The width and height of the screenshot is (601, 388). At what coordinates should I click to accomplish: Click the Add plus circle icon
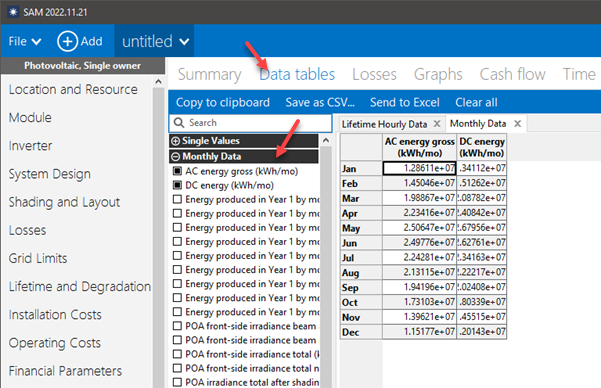pyautogui.click(x=67, y=41)
